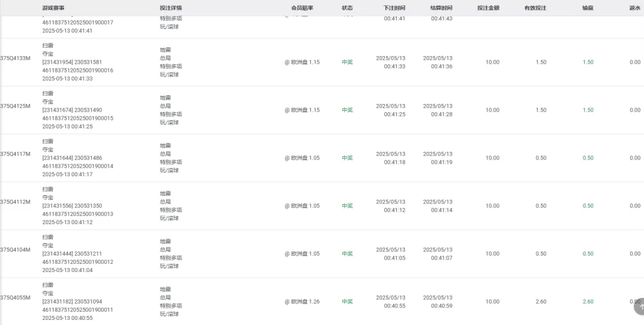Click the 结算时间 column header
The height and width of the screenshot is (325, 644).
441,8
